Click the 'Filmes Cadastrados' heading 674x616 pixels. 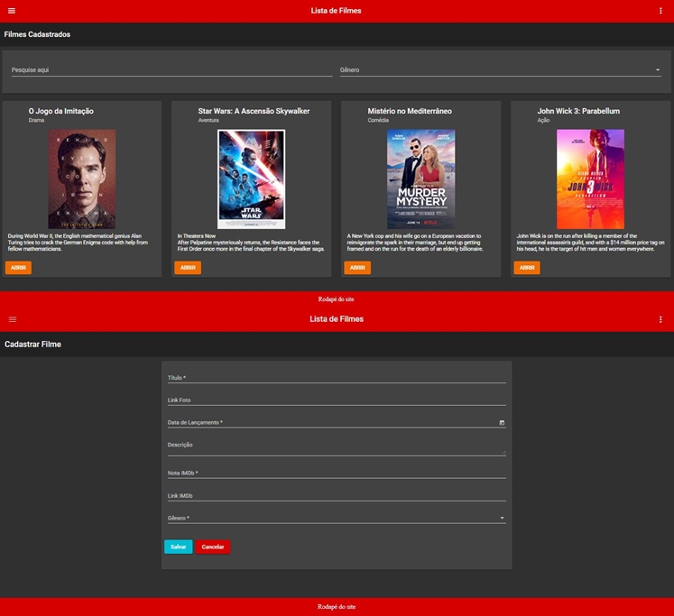point(37,34)
